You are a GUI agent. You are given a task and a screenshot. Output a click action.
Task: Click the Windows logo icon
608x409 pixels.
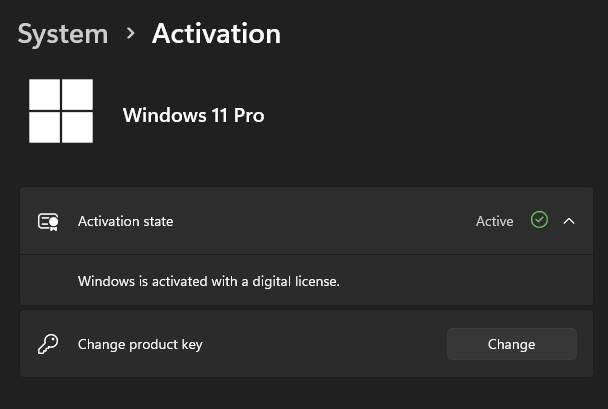61,111
